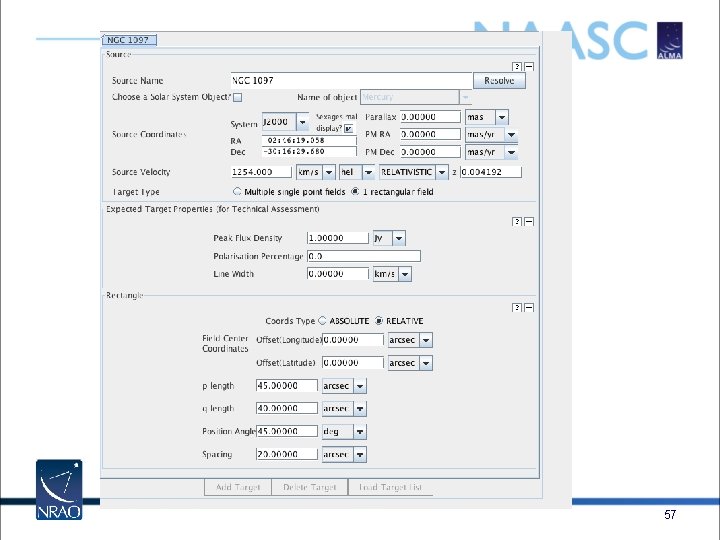This screenshot has height=540, width=720.
Task: Click the Source Coordinates label
Action: [x=149, y=135]
